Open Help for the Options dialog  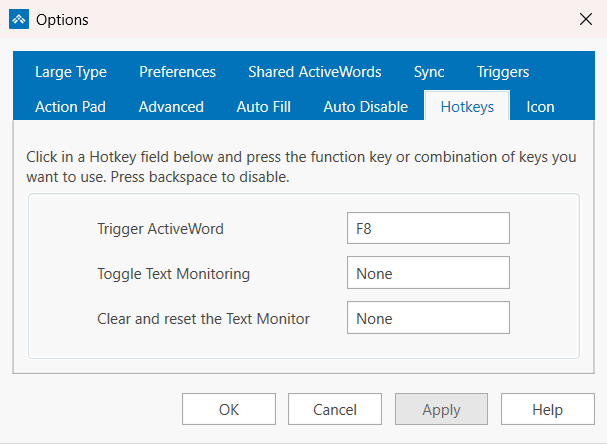(x=548, y=409)
